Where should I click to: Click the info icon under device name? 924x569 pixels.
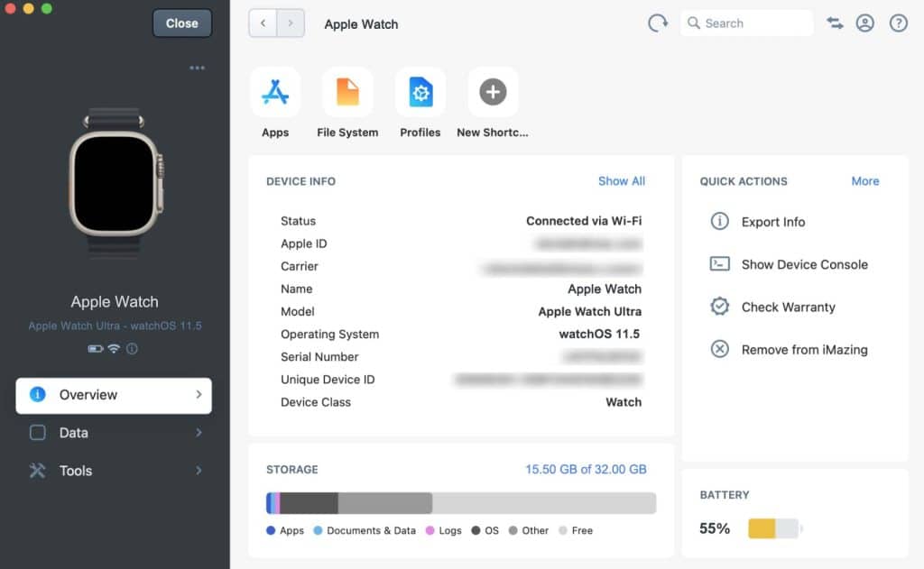132,349
